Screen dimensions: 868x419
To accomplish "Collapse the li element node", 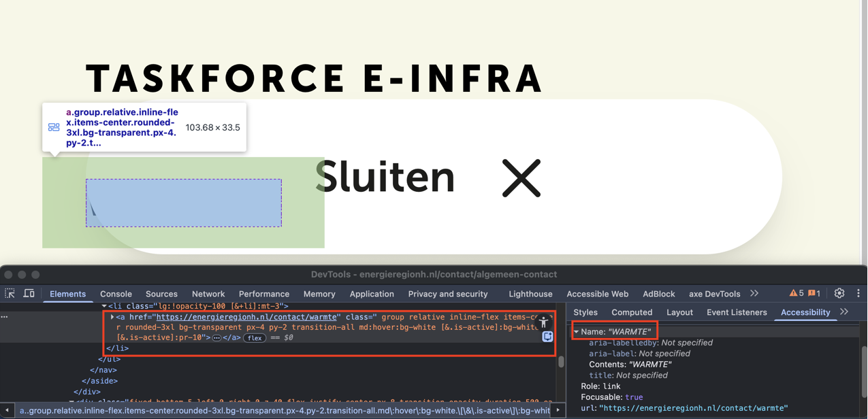I will click(x=104, y=306).
